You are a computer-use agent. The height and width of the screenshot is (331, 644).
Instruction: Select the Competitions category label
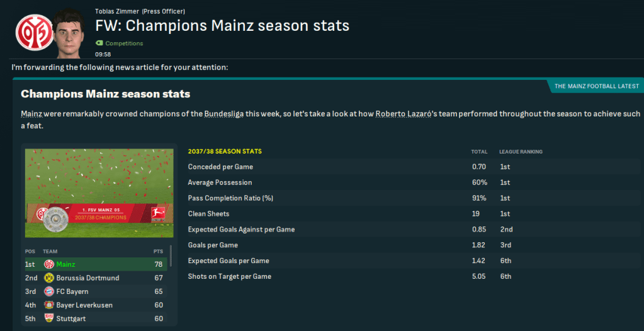[124, 43]
